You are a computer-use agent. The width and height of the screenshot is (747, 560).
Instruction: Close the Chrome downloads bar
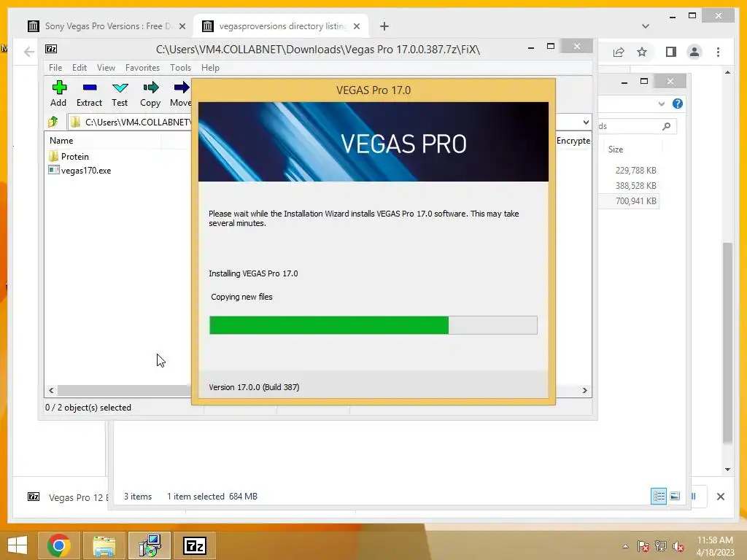click(720, 497)
